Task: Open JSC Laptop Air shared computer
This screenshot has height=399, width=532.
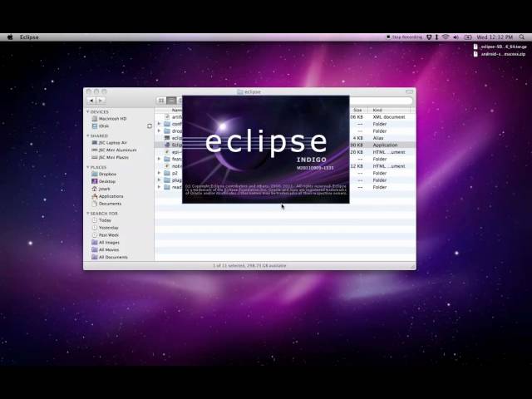Action: pyautogui.click(x=109, y=143)
